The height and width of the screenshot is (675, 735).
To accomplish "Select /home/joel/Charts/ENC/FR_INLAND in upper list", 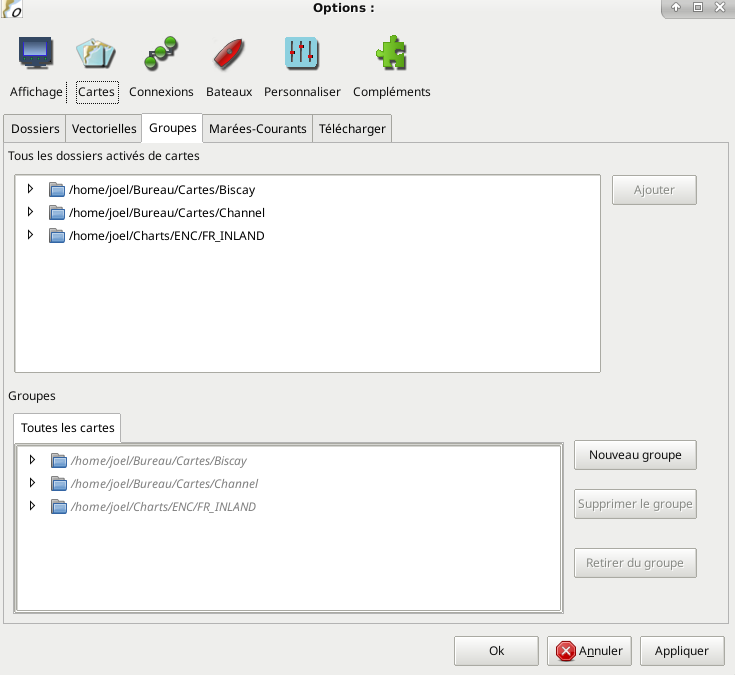I will pos(167,236).
